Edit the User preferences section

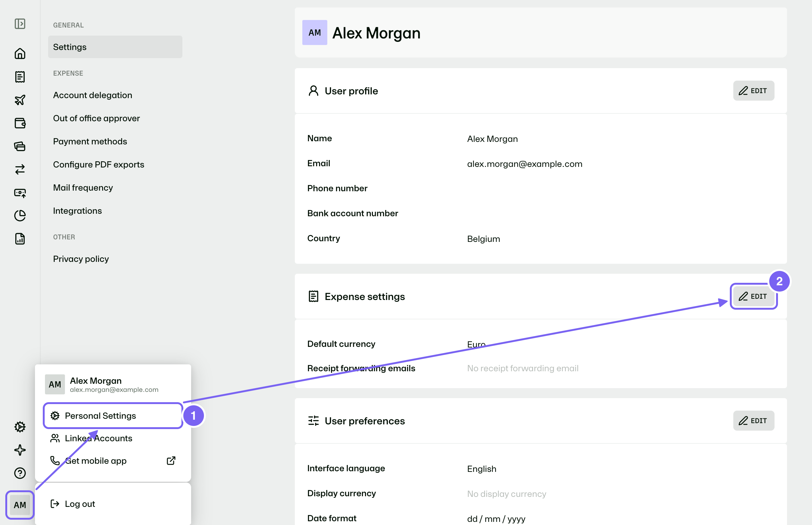[753, 421]
